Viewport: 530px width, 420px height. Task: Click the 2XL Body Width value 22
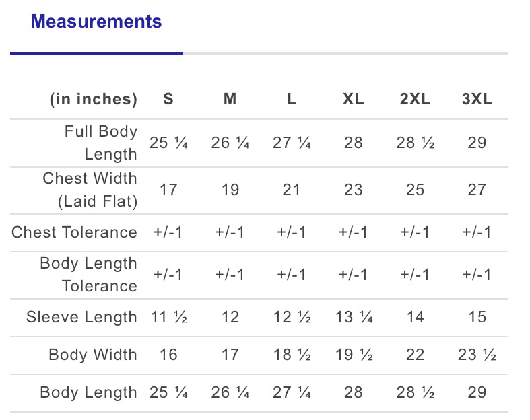[x=415, y=355]
